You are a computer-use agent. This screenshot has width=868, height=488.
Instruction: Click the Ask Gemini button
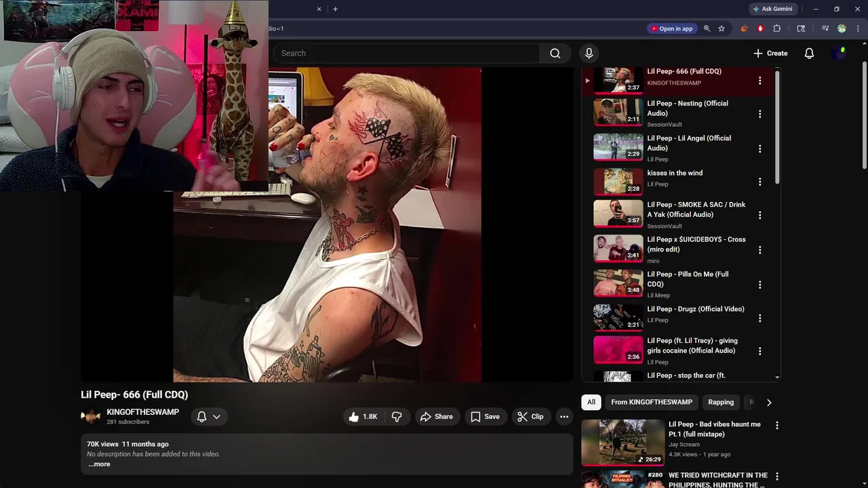(772, 9)
